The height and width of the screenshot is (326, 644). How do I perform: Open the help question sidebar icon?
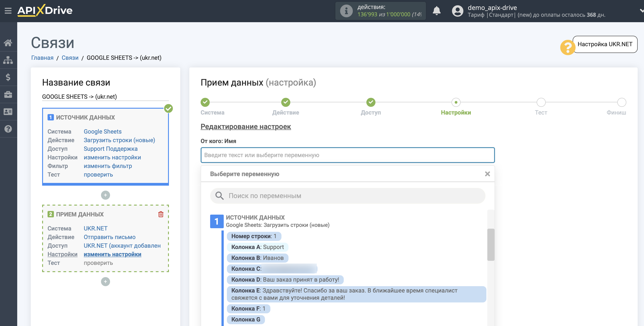(x=8, y=129)
